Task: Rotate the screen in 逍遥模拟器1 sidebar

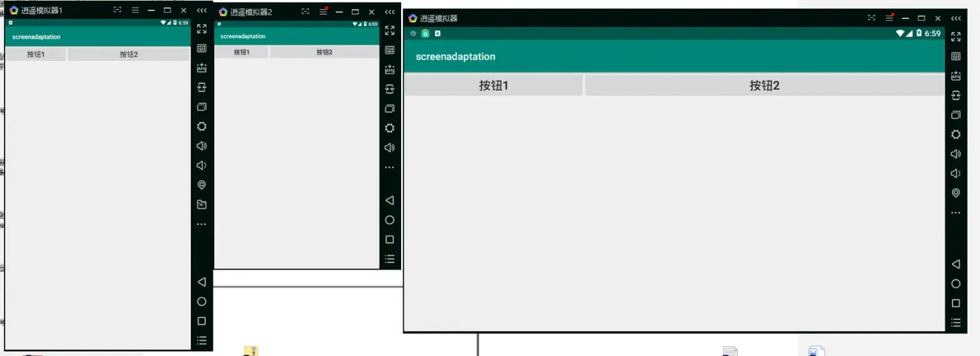Action: 202,88
